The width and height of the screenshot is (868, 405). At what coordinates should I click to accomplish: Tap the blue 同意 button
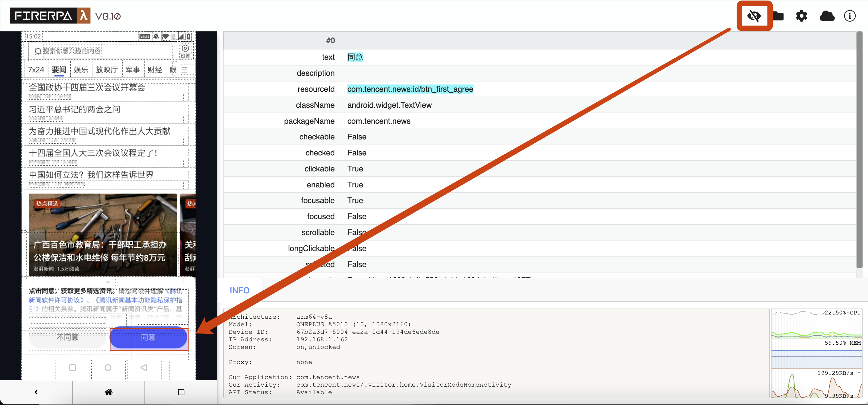click(148, 337)
